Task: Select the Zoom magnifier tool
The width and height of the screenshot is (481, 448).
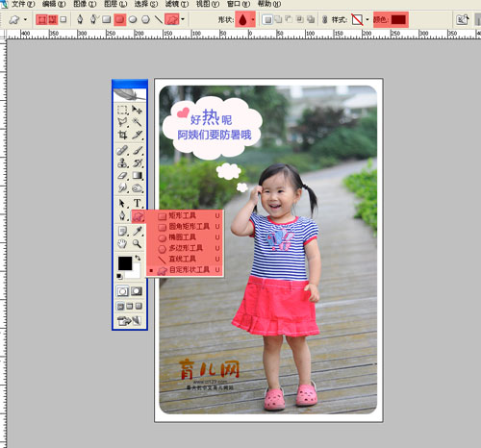Action: pyautogui.click(x=138, y=243)
